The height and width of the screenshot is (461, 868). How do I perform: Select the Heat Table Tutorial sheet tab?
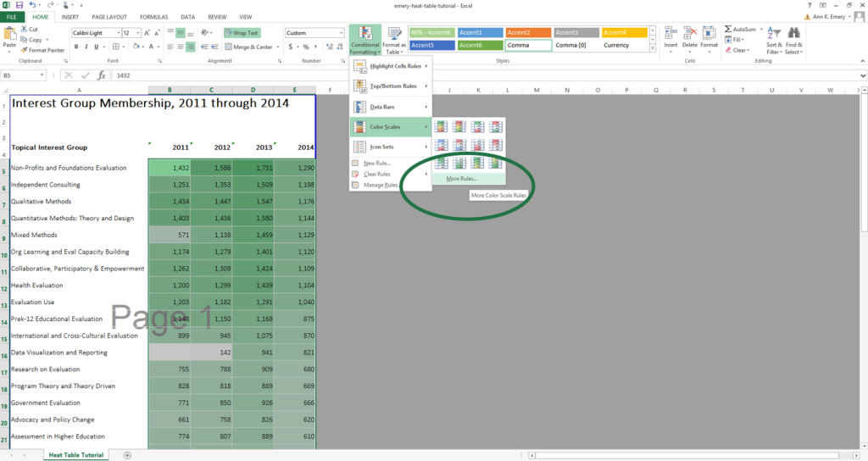pyautogui.click(x=76, y=455)
